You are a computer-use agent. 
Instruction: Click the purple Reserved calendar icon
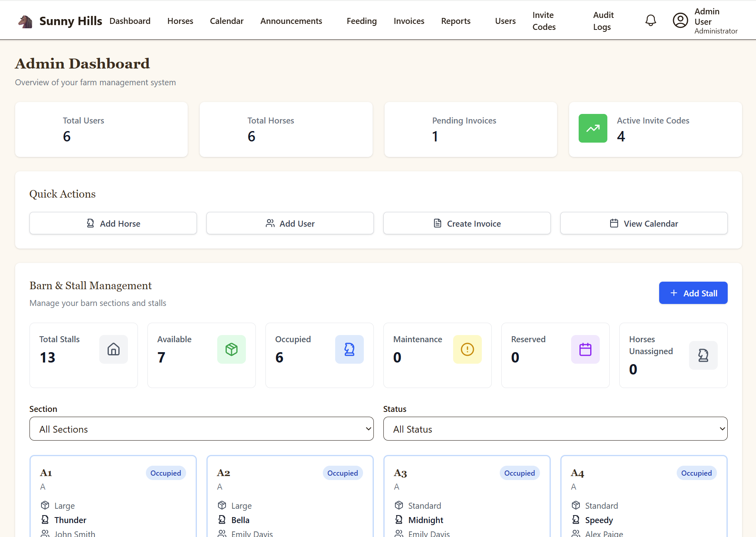pos(585,349)
